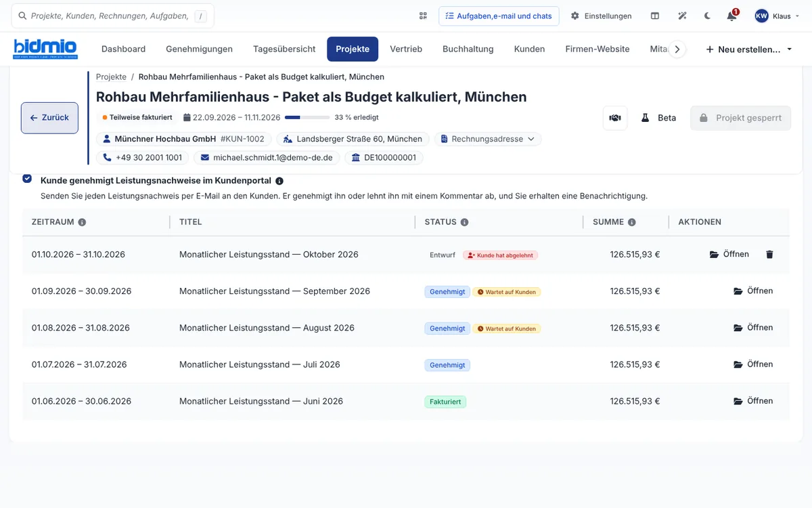Viewport: 812px width, 508px height.
Task: Click the KW user avatar
Action: coord(762,16)
